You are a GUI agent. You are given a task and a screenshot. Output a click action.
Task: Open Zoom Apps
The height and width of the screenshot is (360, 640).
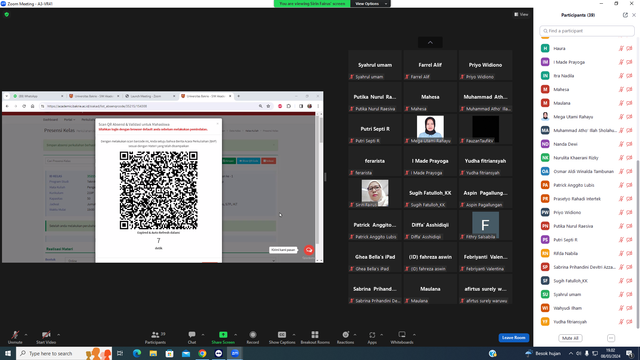pos(372,337)
